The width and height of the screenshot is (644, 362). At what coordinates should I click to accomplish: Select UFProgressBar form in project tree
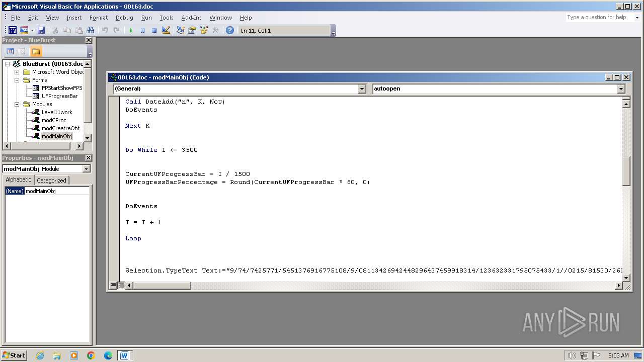[x=59, y=96]
